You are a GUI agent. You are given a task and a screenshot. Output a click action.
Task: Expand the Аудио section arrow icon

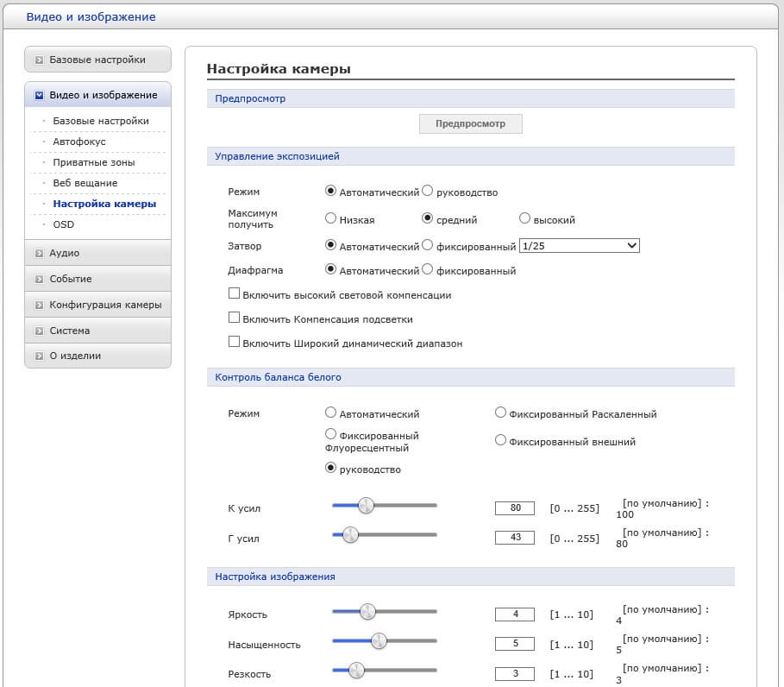(39, 254)
